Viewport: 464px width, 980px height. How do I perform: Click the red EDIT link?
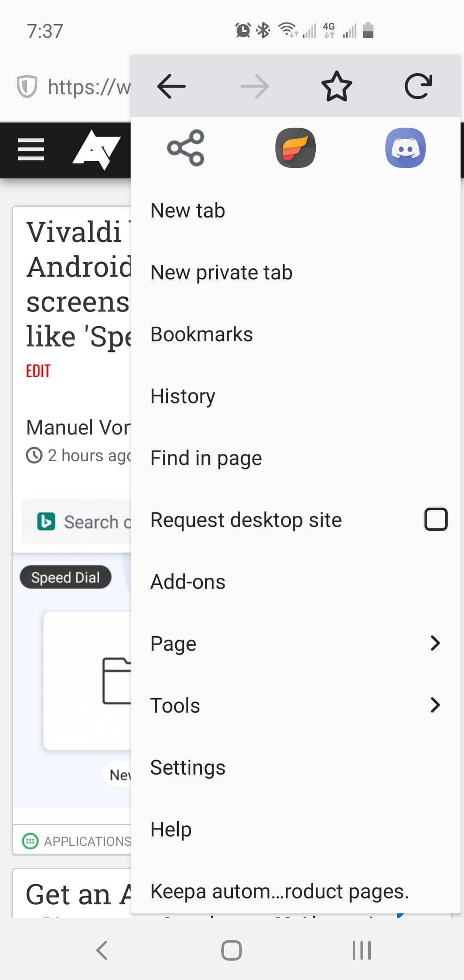pyautogui.click(x=38, y=371)
